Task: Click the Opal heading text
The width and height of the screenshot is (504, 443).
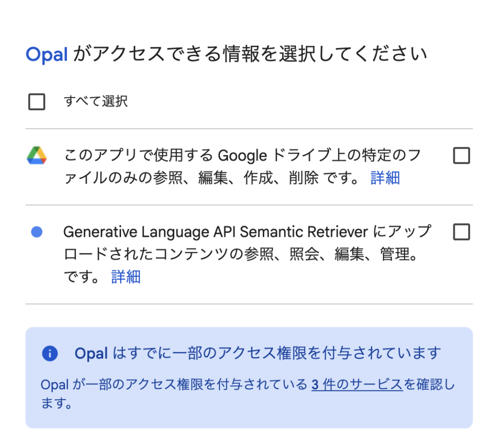Action: [47, 54]
